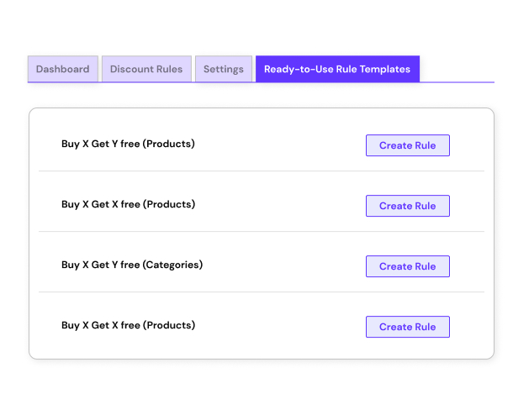Open the Settings tab
Viewport: 513px width, 420px height.
tap(224, 69)
